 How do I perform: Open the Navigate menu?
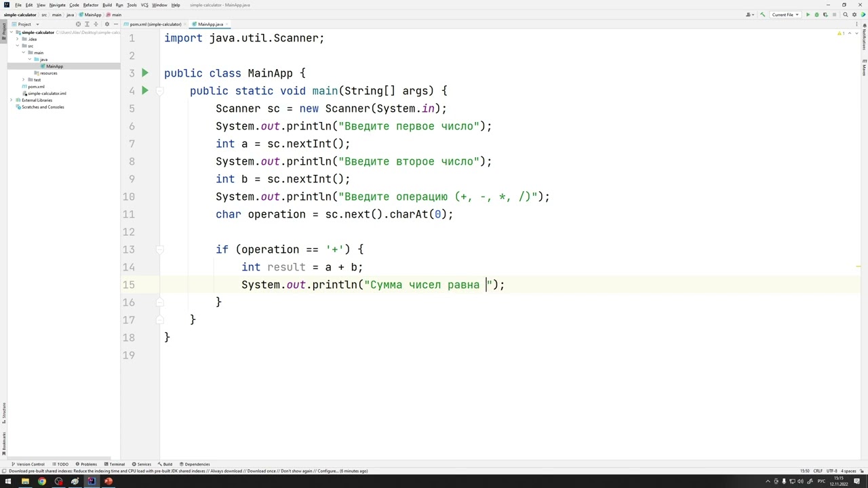pyautogui.click(x=57, y=5)
